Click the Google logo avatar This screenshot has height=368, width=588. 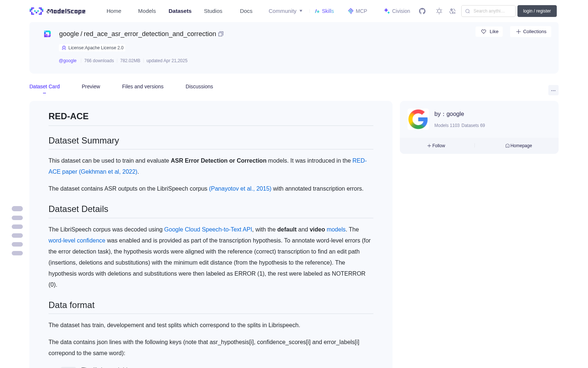(418, 119)
